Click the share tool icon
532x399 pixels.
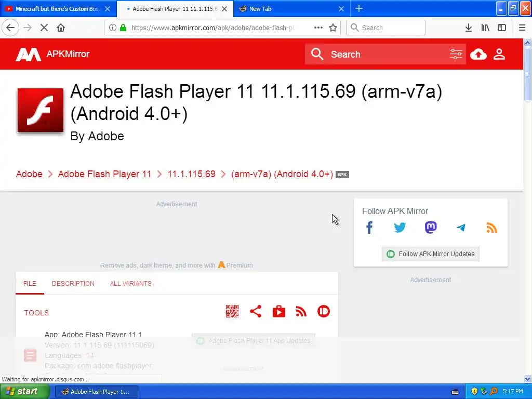(256, 311)
